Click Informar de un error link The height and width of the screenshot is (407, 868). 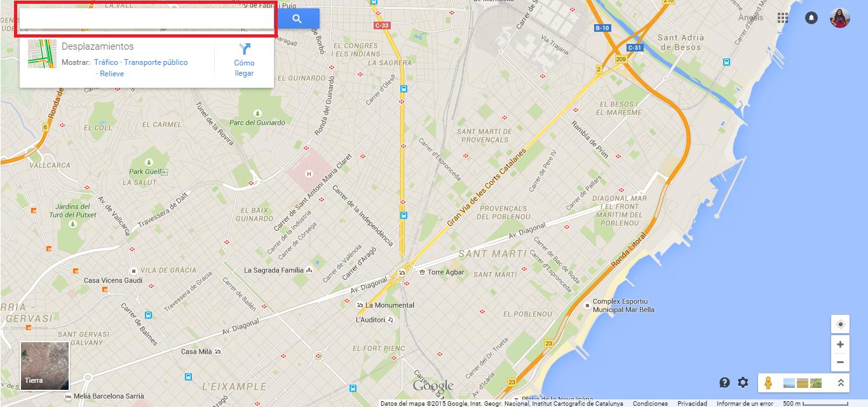coord(745,403)
